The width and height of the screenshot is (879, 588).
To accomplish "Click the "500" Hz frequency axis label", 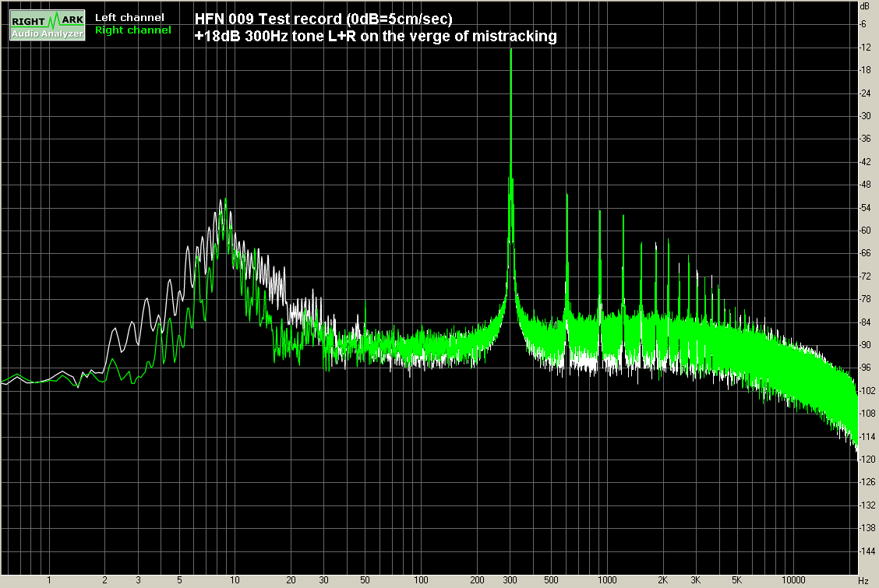I will point(551,580).
